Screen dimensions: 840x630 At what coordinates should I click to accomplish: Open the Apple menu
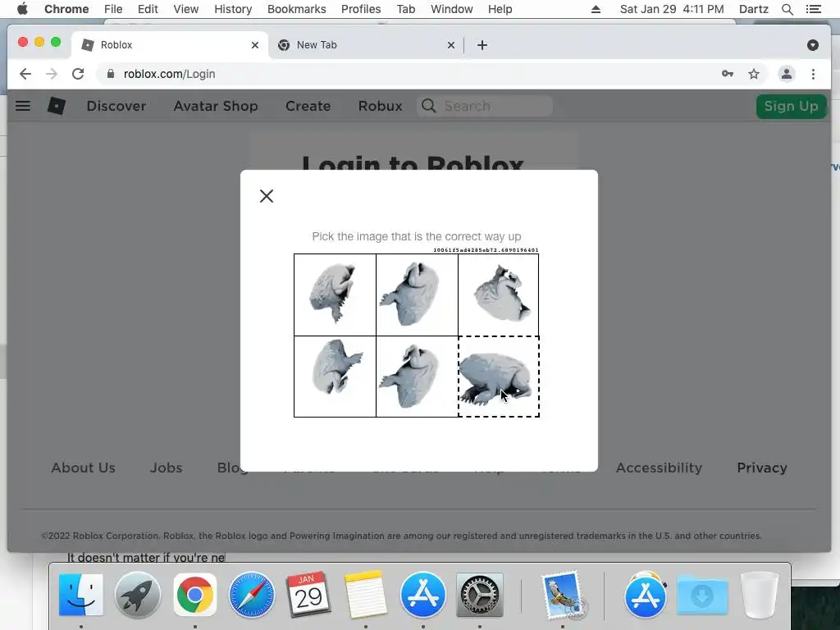click(22, 9)
